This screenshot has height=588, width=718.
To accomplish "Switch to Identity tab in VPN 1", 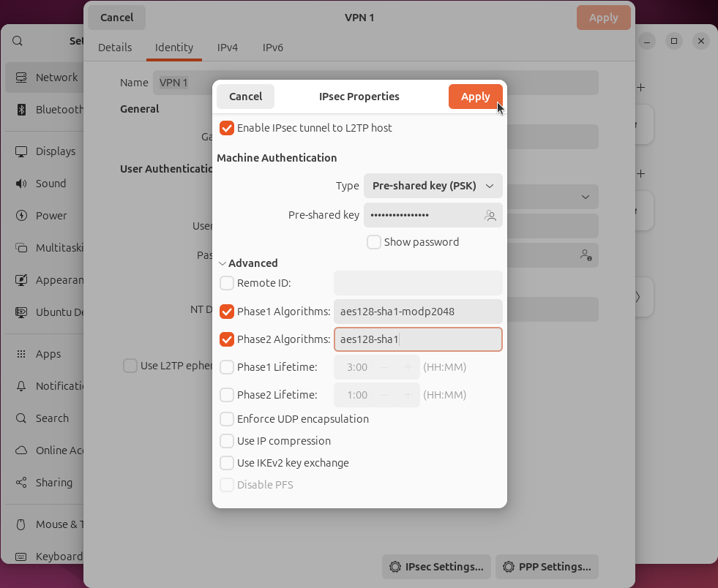I will (174, 48).
